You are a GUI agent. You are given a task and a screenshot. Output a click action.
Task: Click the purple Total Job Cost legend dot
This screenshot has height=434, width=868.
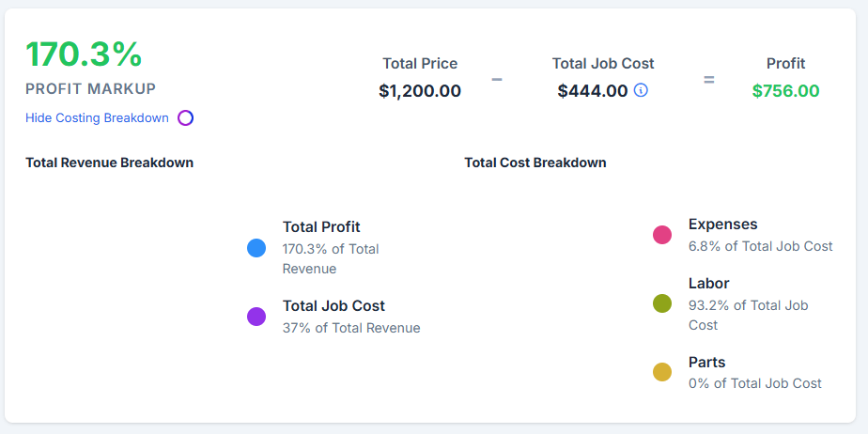256,317
